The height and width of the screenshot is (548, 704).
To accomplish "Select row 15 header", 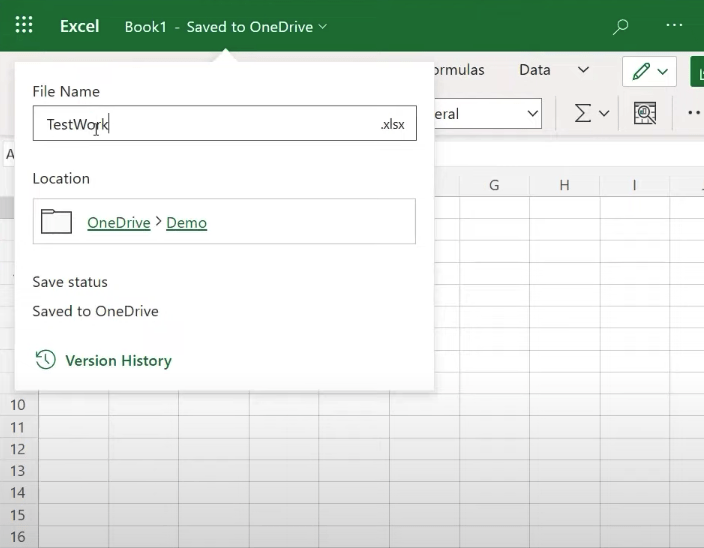I will [x=18, y=515].
